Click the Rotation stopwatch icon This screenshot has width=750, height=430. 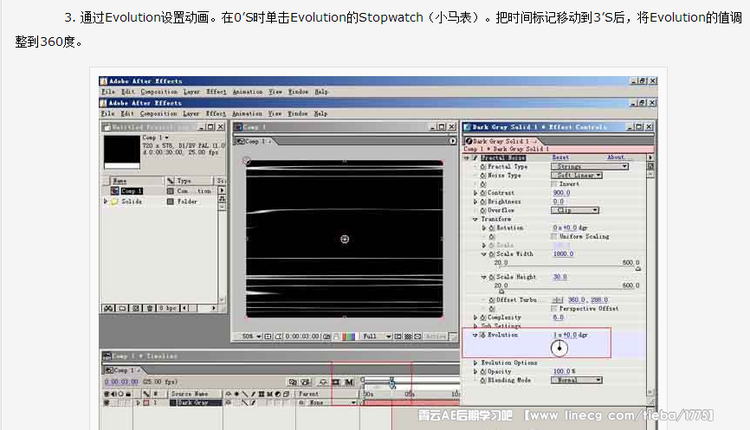click(492, 228)
